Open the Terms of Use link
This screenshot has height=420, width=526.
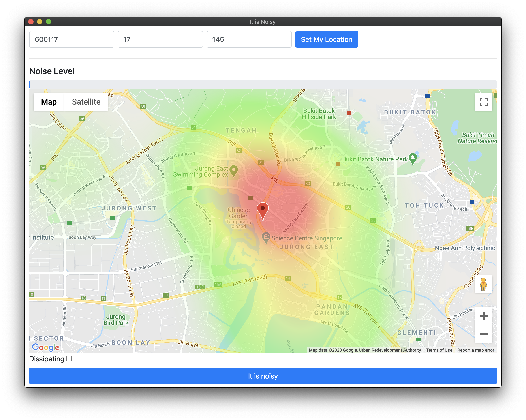[x=439, y=350]
